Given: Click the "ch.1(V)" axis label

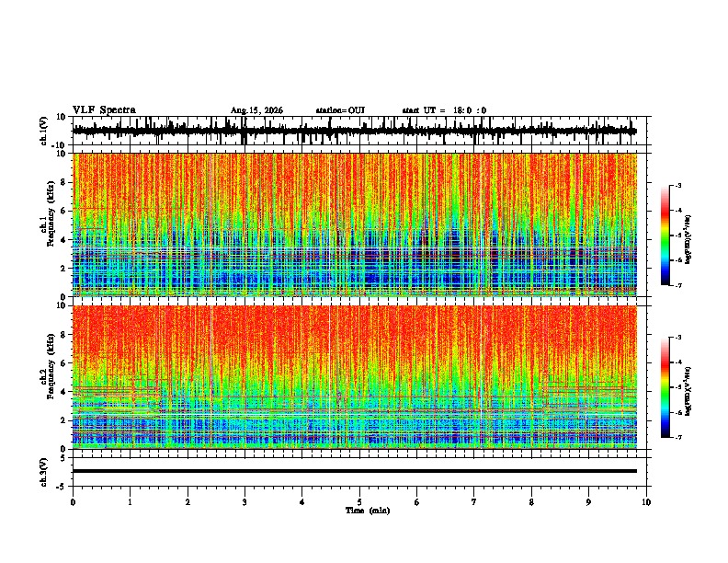Looking at the screenshot, I should pos(44,131).
